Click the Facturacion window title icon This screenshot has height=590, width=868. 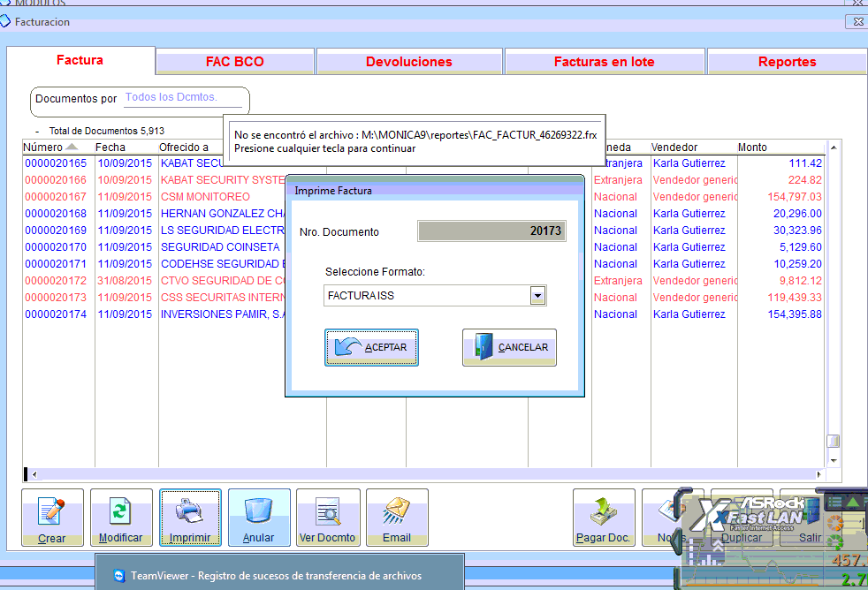(5, 21)
